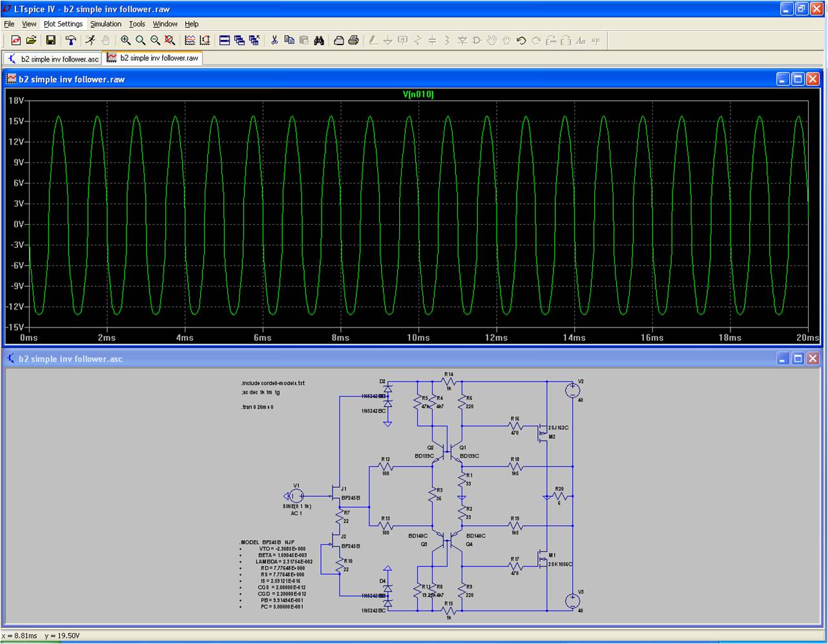This screenshot has width=828, height=644.
Task: Select the SPICE Directive '.op' tool
Action: pyautogui.click(x=595, y=40)
